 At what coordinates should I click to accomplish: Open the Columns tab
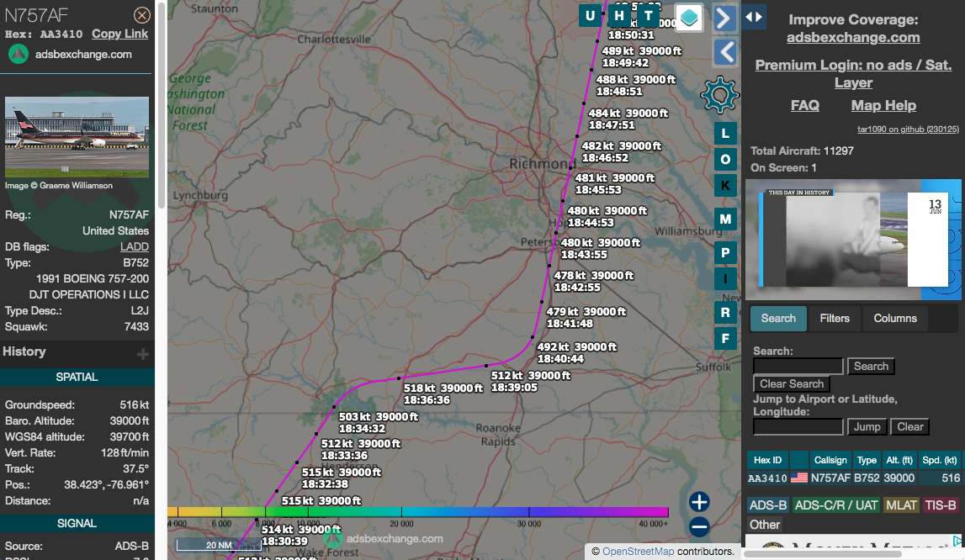(895, 319)
